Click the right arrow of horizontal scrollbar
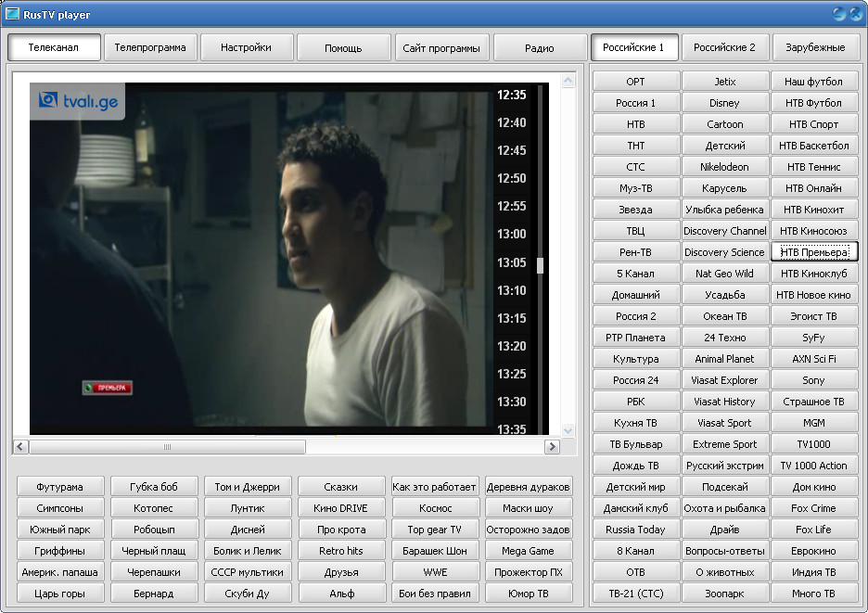 (552, 447)
